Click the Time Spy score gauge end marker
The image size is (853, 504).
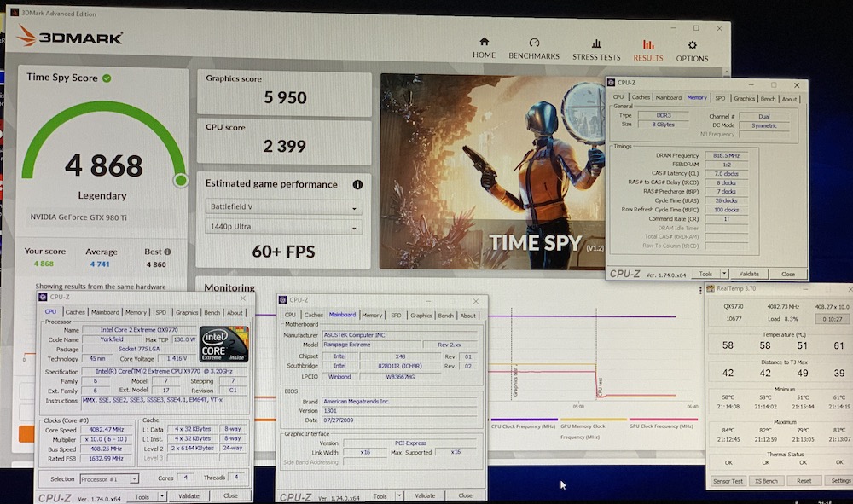click(181, 180)
